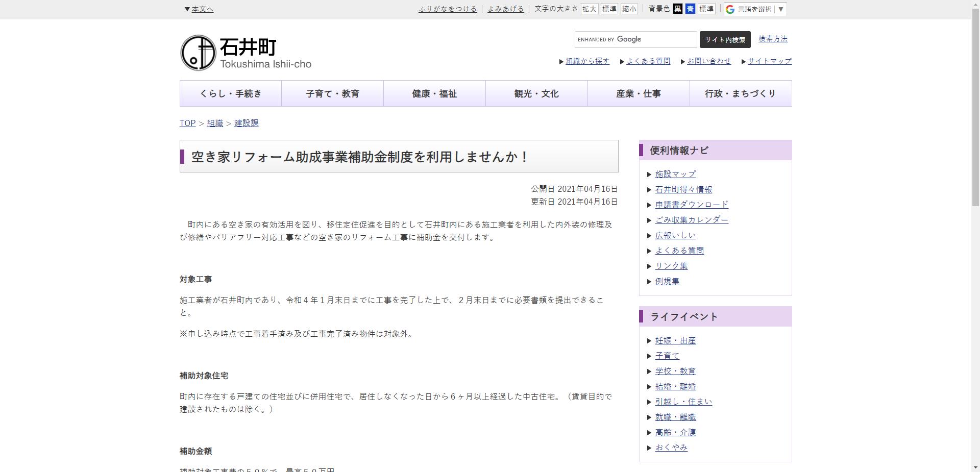Viewport: 980px width, 472px height.
Task: Click the ▶ arrow beside 組織から探す
Action: point(560,61)
